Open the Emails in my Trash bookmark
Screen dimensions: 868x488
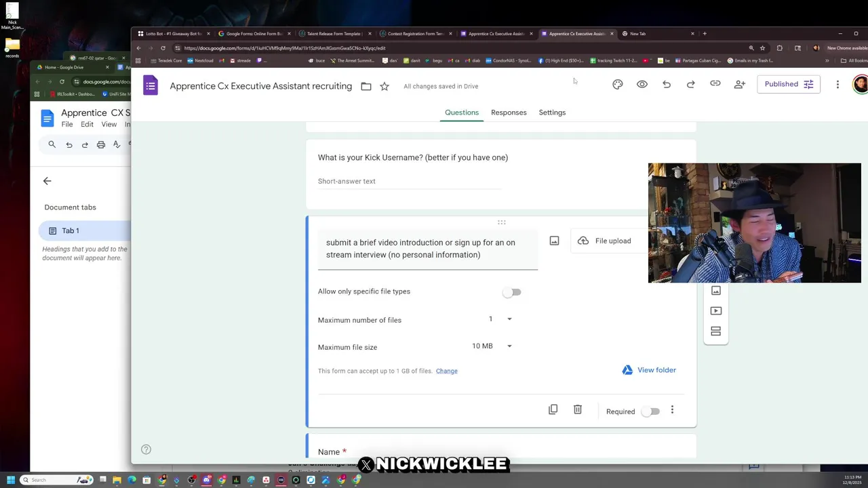coord(750,60)
